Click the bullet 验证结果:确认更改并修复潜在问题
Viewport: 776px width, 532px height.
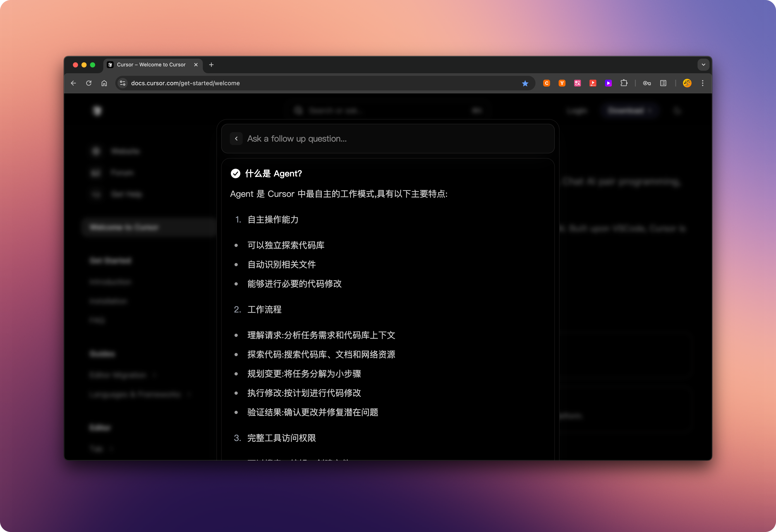pos(313,412)
